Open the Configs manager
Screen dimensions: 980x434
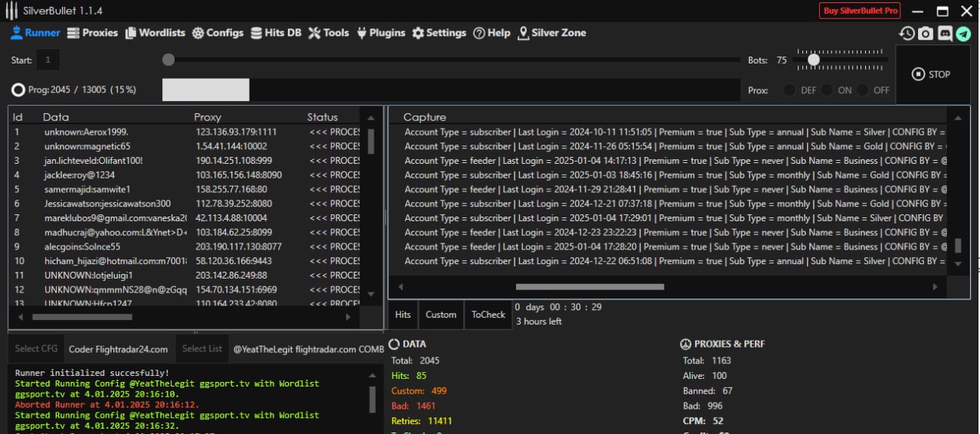[x=217, y=33]
